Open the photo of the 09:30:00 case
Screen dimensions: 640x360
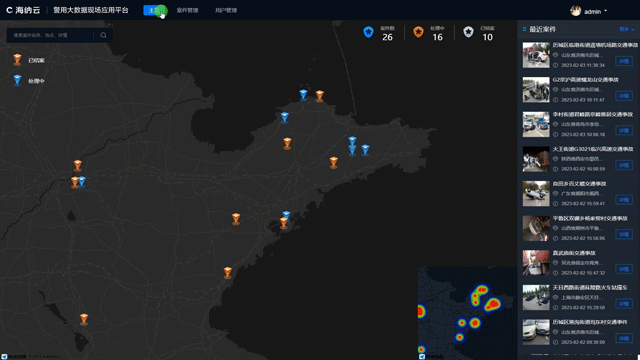pyautogui.click(x=536, y=332)
